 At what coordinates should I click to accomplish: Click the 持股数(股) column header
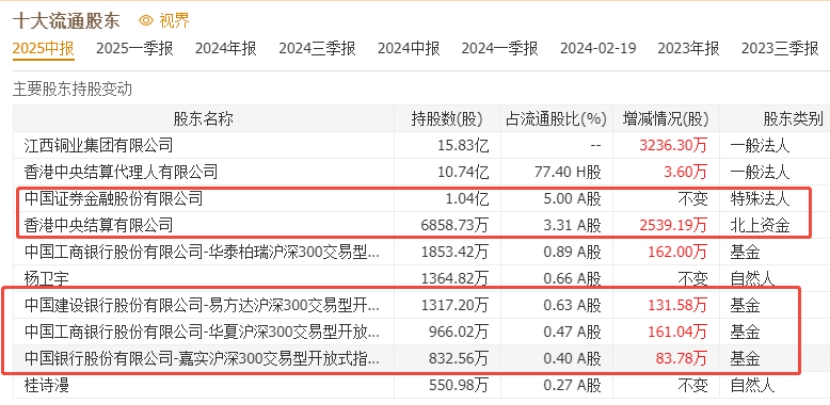pyautogui.click(x=447, y=119)
